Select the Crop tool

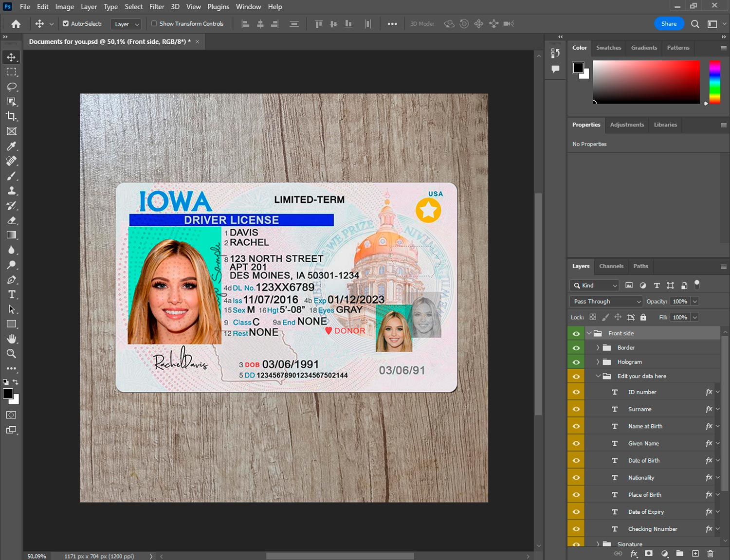tap(12, 116)
